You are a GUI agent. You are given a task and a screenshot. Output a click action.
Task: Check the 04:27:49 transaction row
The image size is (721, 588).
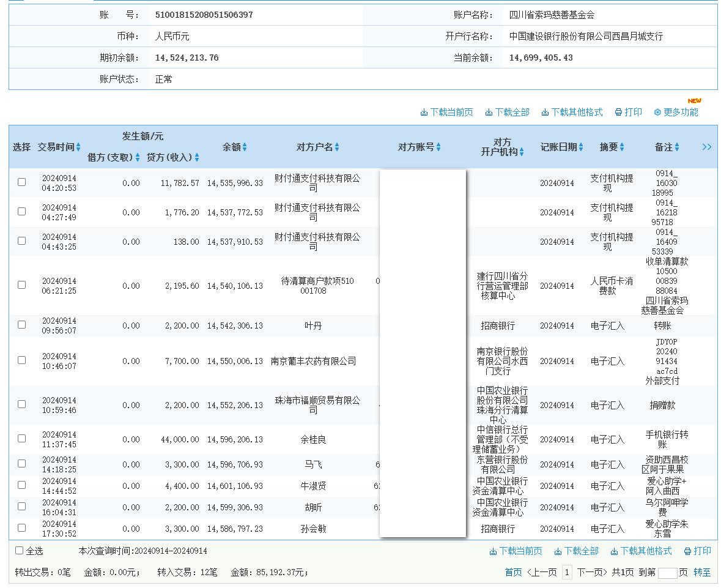tap(21, 212)
